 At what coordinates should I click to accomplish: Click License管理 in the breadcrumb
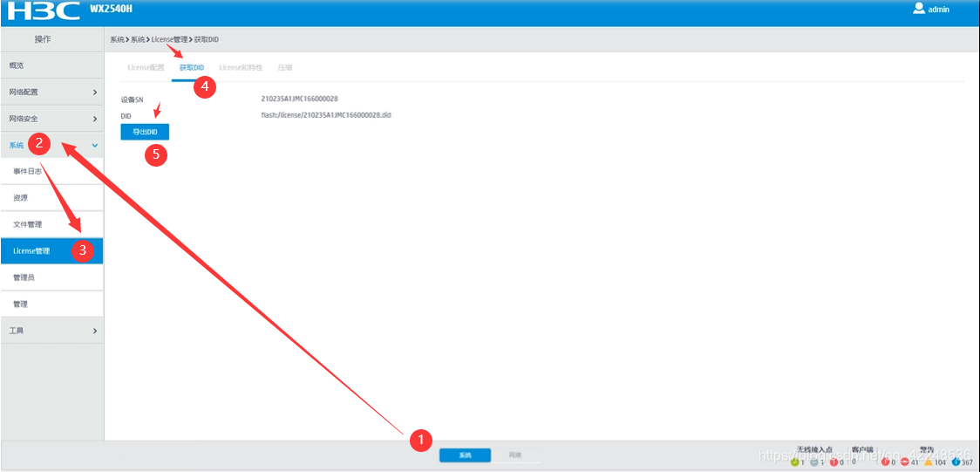pyautogui.click(x=169, y=39)
